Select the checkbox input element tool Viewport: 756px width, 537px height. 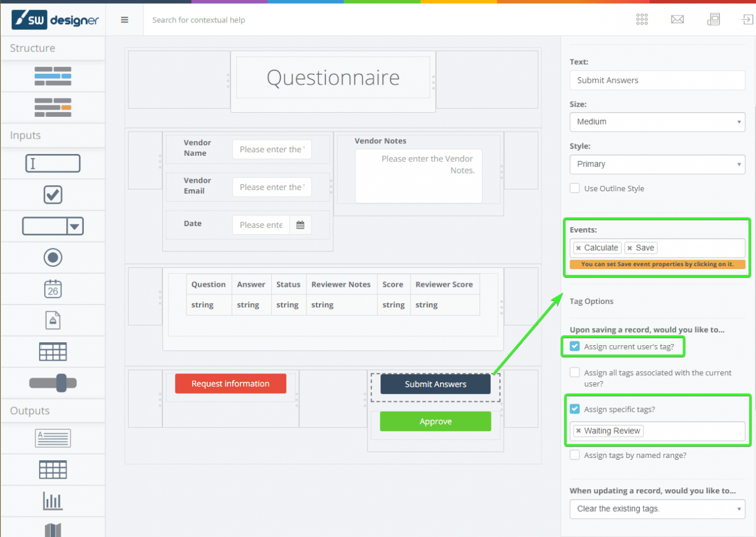coord(53,195)
